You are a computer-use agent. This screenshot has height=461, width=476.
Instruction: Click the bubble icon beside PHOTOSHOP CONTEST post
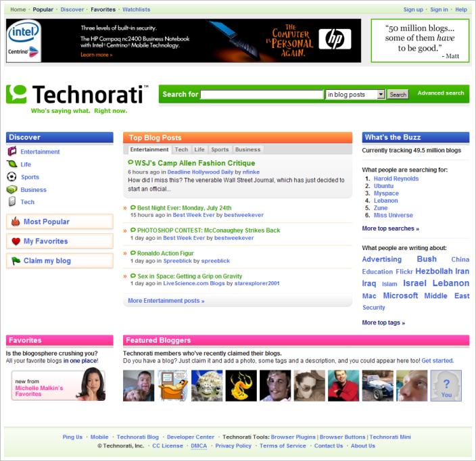pyautogui.click(x=133, y=230)
